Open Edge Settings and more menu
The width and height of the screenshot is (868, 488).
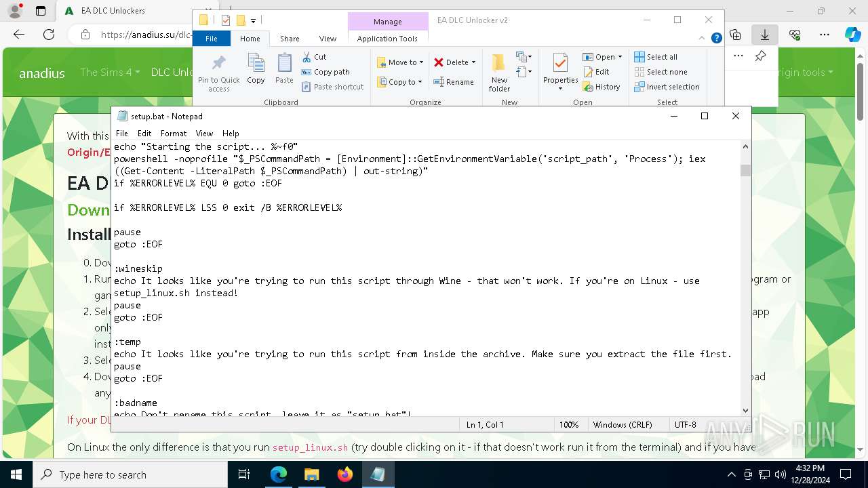(x=825, y=34)
